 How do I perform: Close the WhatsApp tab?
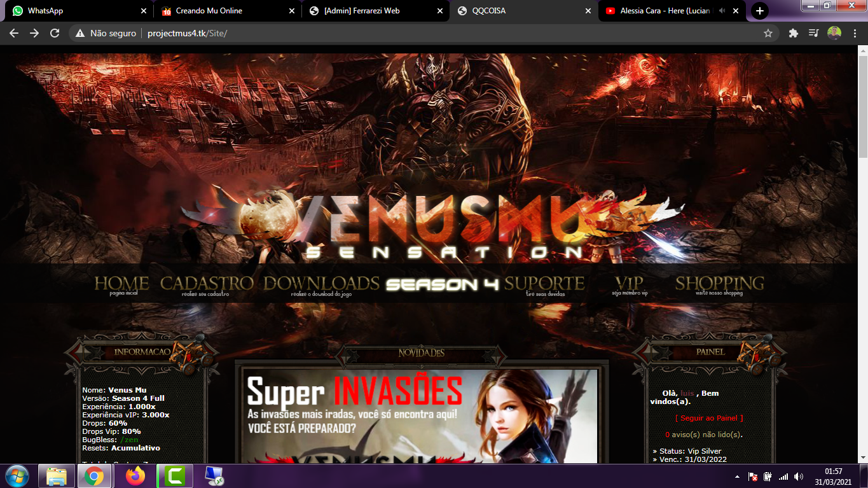[x=143, y=11]
